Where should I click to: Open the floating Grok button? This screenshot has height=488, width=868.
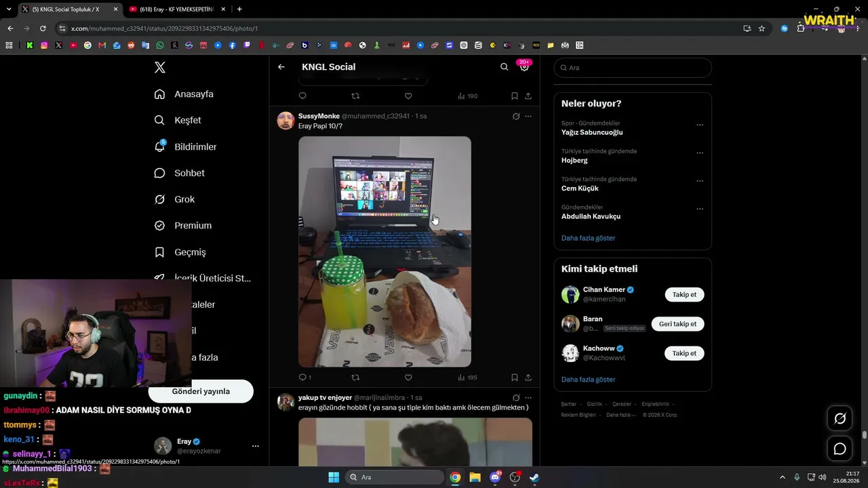pyautogui.click(x=840, y=419)
